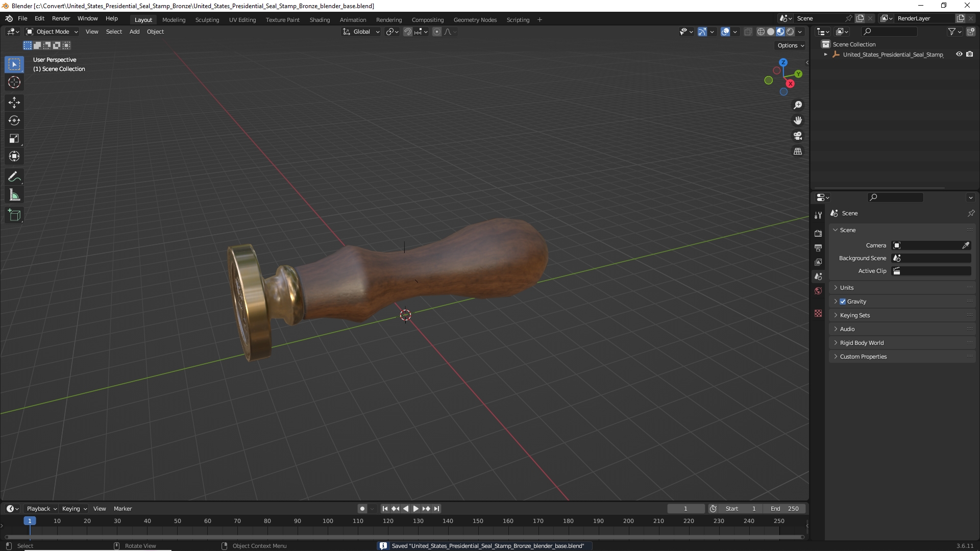
Task: Toggle camera view icon
Action: point(798,136)
